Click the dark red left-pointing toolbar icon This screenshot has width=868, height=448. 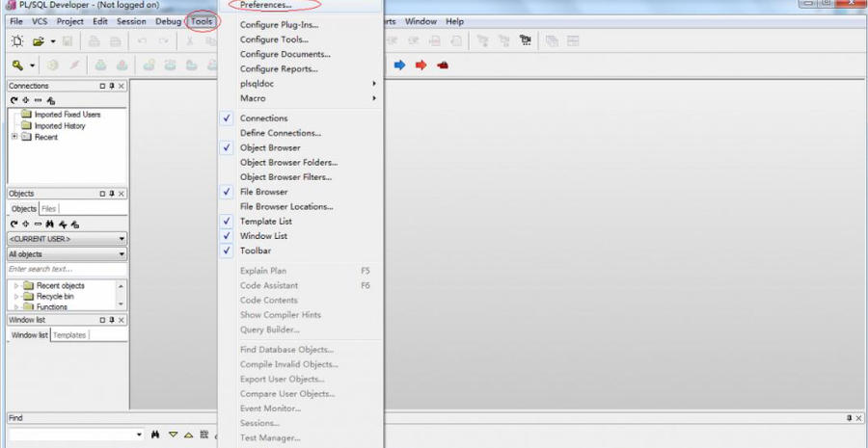coord(443,66)
